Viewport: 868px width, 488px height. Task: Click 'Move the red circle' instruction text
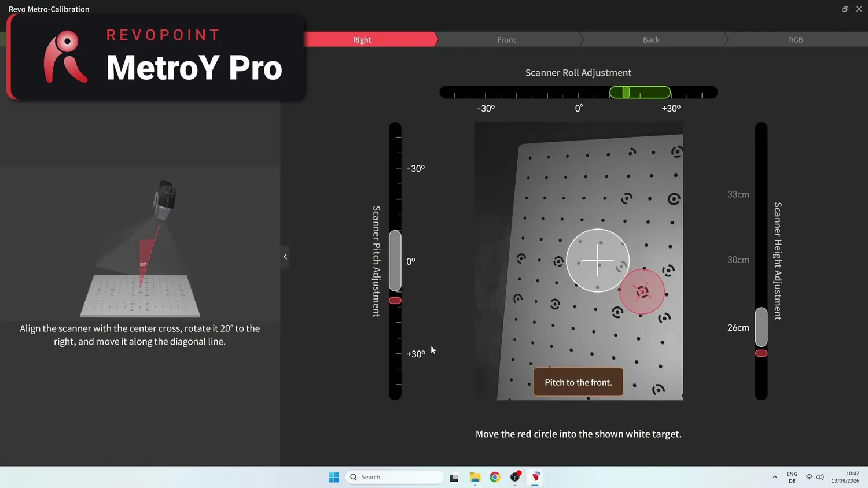coord(578,434)
